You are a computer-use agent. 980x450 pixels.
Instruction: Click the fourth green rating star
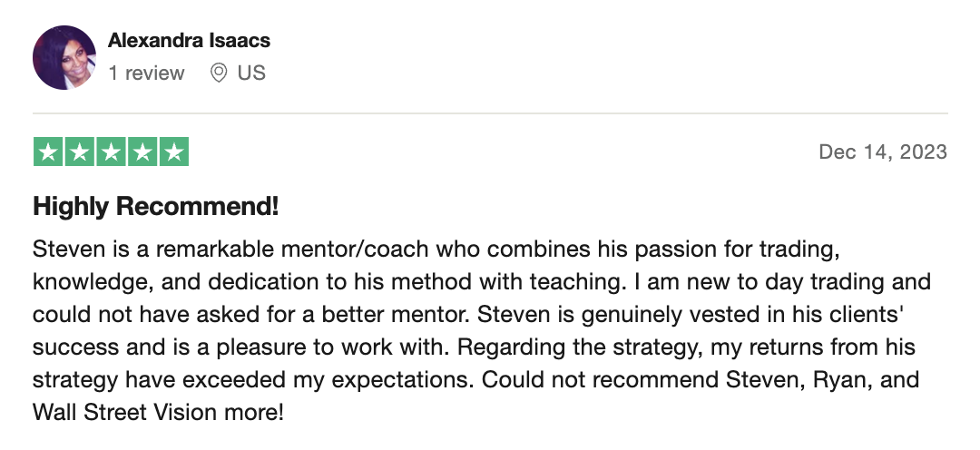pos(142,152)
